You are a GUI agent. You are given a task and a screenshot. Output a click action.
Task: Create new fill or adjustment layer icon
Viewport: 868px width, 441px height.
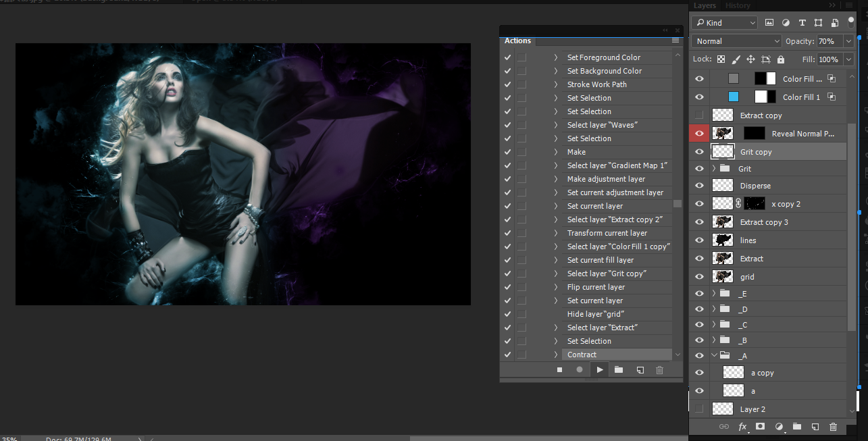click(x=779, y=427)
